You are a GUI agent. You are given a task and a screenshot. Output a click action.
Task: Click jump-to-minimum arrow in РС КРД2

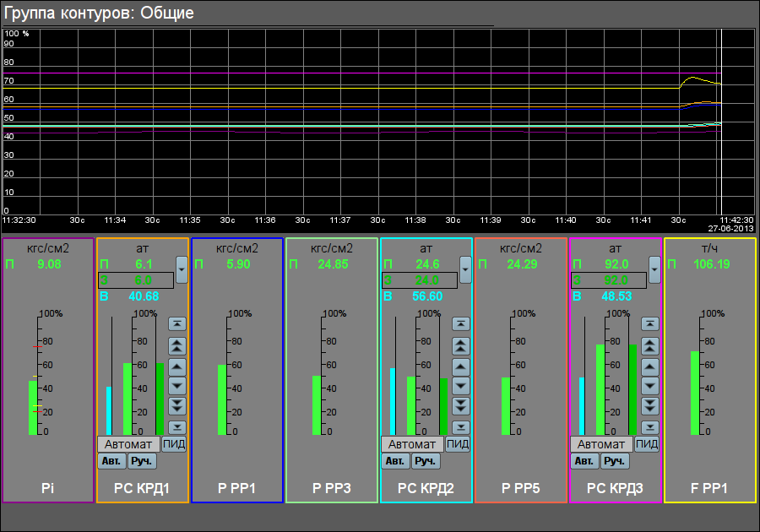point(461,427)
